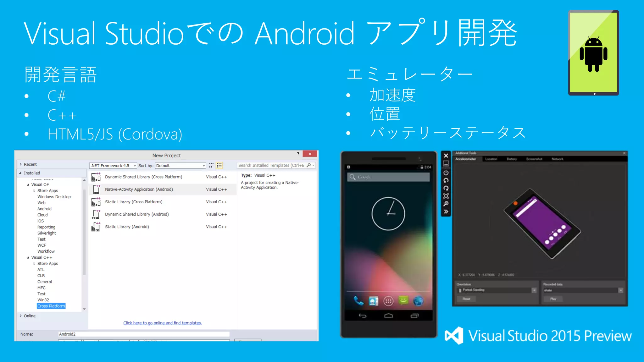The width and height of the screenshot is (644, 362).
Task: Tap the clock widget on emulator home screen
Action: pyautogui.click(x=388, y=214)
